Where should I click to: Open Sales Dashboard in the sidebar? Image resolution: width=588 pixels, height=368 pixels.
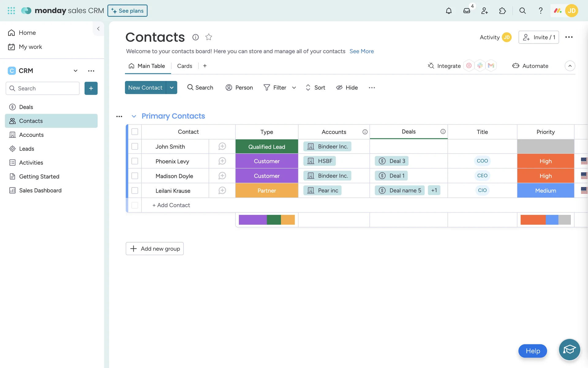[40, 190]
